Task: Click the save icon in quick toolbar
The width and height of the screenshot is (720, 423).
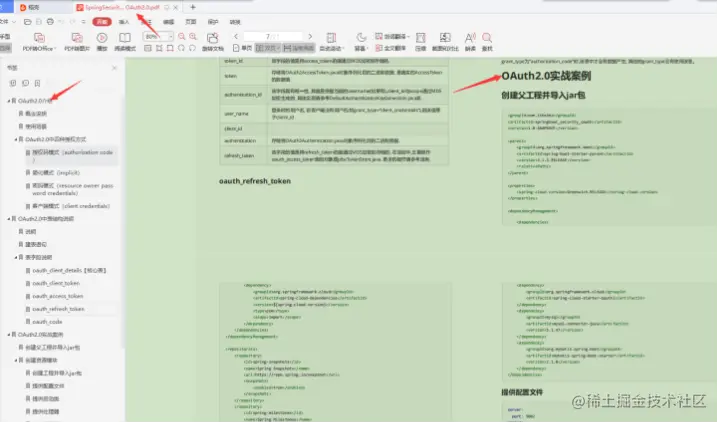Action: [39, 22]
